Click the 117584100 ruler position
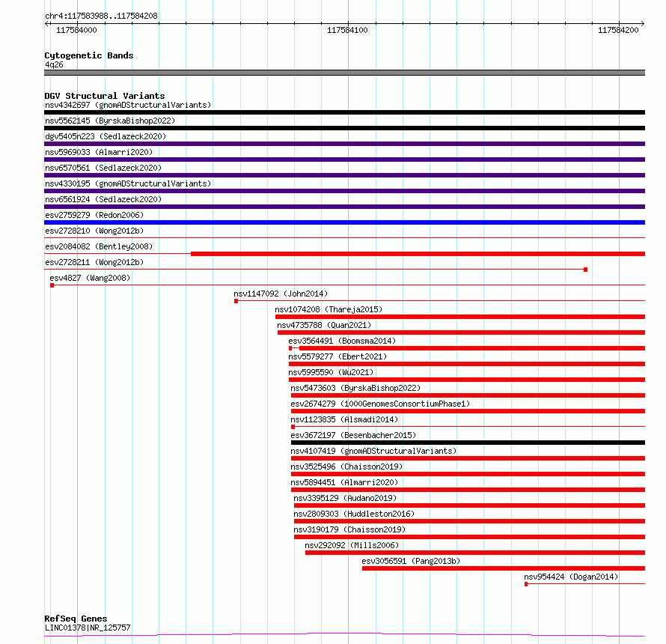 (347, 30)
